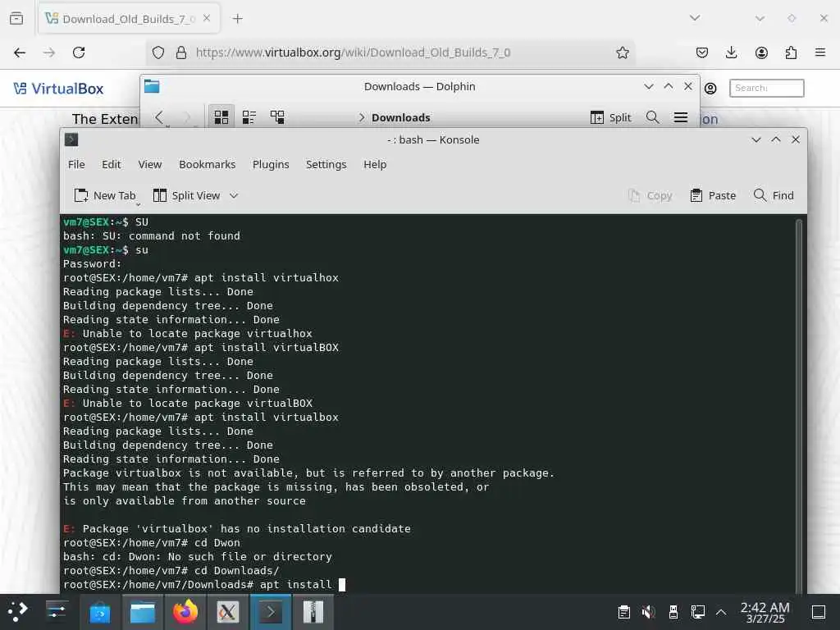Open Firefox recent browsing view icon
The height and width of the screenshot is (630, 840).
tap(16, 19)
